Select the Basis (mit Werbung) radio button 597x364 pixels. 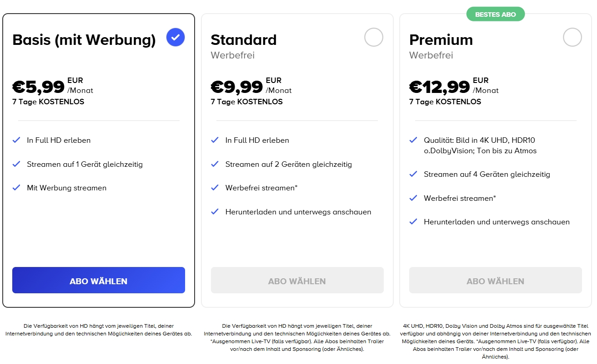click(x=176, y=37)
